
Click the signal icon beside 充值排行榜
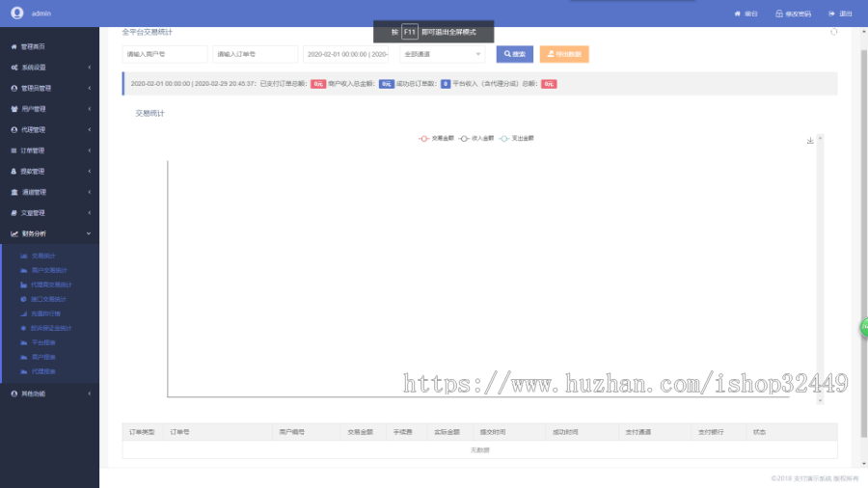(x=24, y=313)
